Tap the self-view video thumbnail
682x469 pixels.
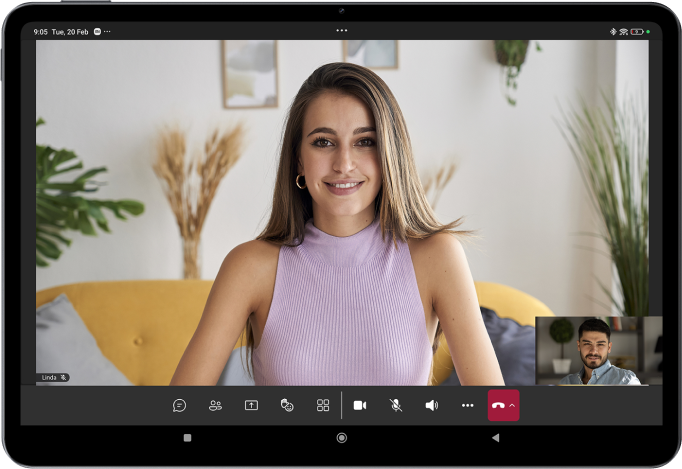(598, 350)
